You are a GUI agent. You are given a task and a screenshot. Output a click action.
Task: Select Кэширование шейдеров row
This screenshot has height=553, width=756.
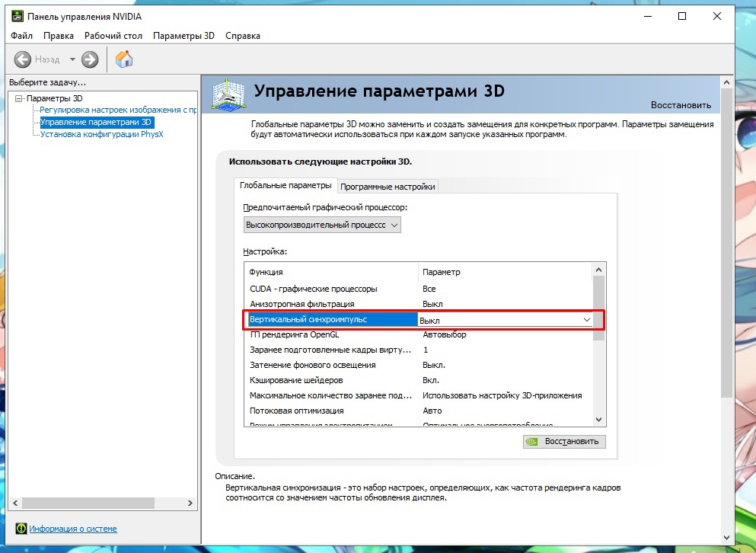click(x=419, y=380)
